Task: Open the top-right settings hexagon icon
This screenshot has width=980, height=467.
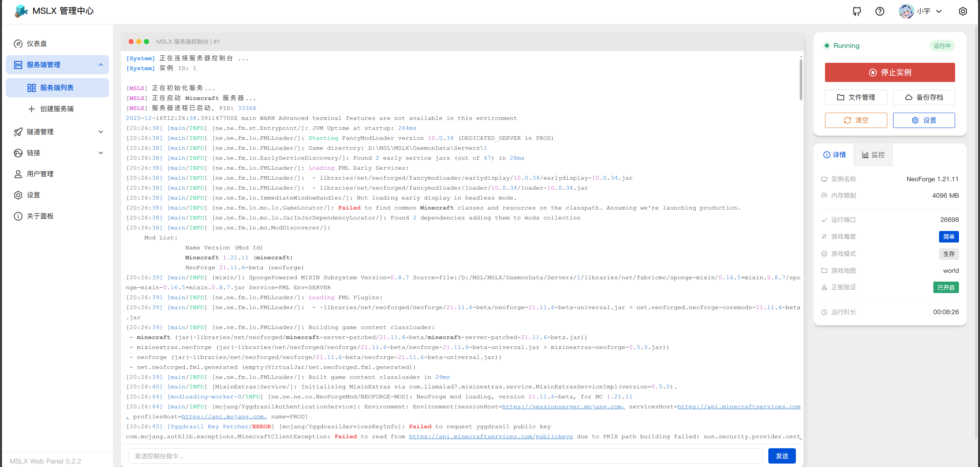Action: click(963, 11)
